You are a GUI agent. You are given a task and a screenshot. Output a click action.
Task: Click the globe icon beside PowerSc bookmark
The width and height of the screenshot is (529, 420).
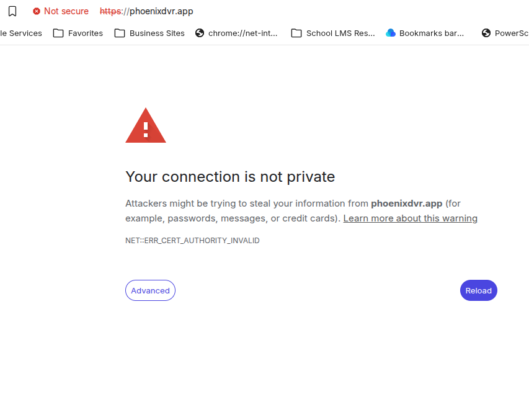tap(486, 34)
